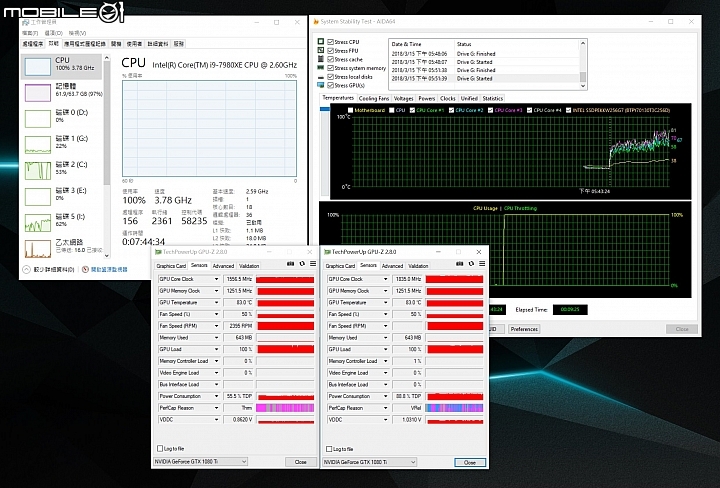Uncheck the Stress CPU checkbox
The width and height of the screenshot is (720, 488).
tap(330, 42)
